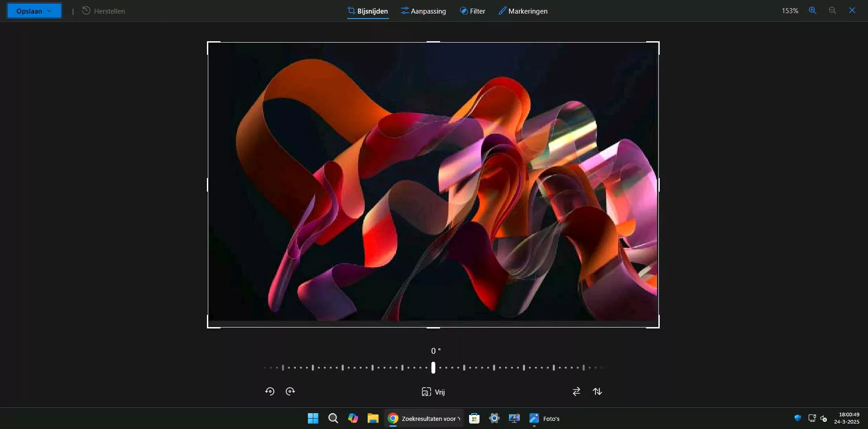This screenshot has height=429, width=868.
Task: Open Windows Security tray icon
Action: 798,418
